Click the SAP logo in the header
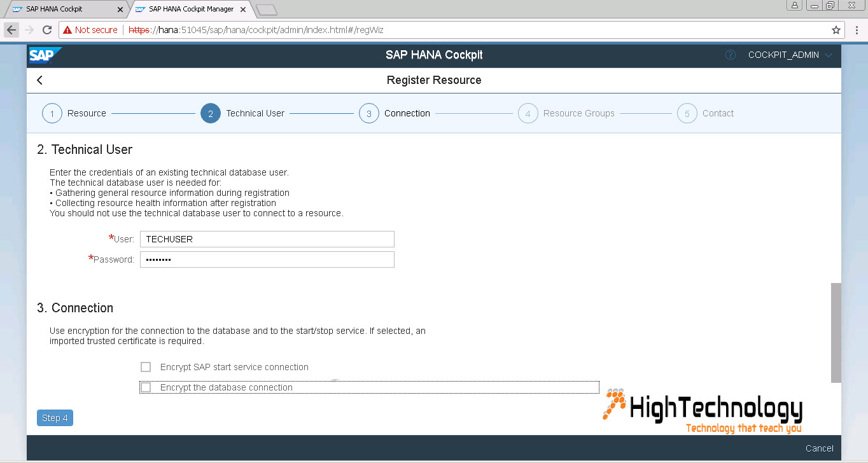 [45, 55]
